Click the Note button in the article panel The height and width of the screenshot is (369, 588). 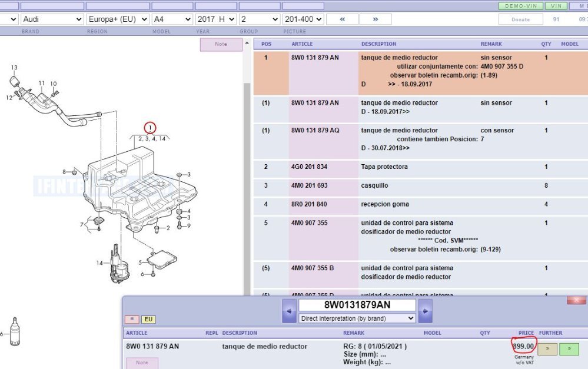click(142, 363)
